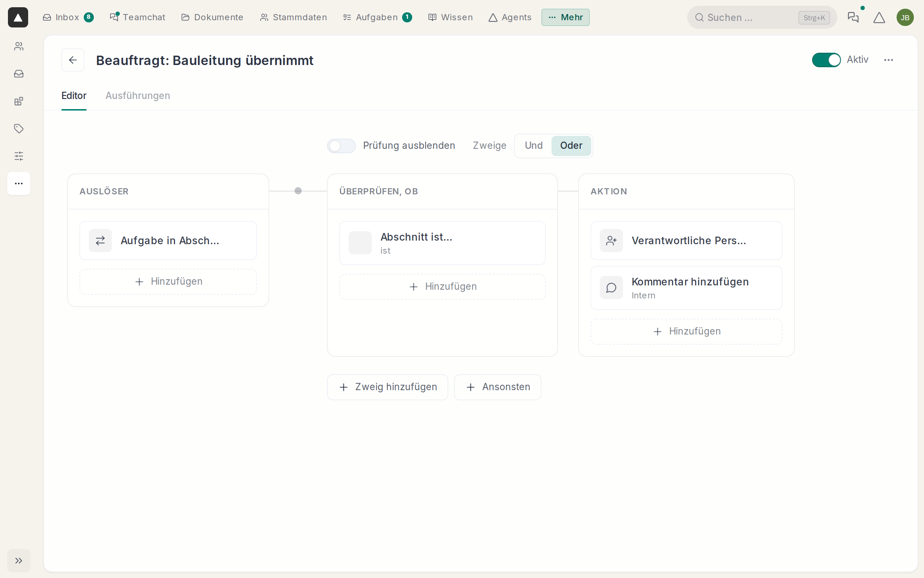This screenshot has height=578, width=924.
Task: Open the blocks widget icon in sidebar
Action: tap(19, 101)
